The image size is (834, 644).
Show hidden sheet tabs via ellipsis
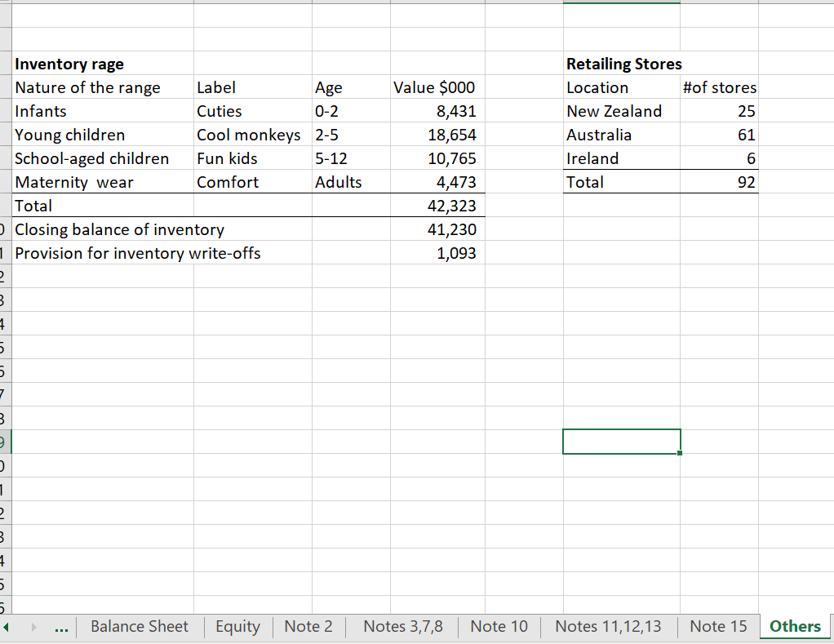[61, 628]
